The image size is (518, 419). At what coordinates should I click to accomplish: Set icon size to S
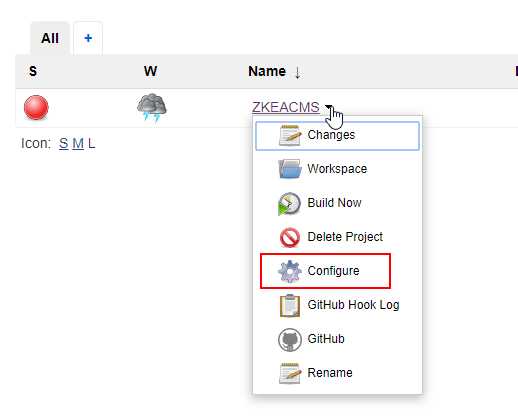click(x=64, y=144)
